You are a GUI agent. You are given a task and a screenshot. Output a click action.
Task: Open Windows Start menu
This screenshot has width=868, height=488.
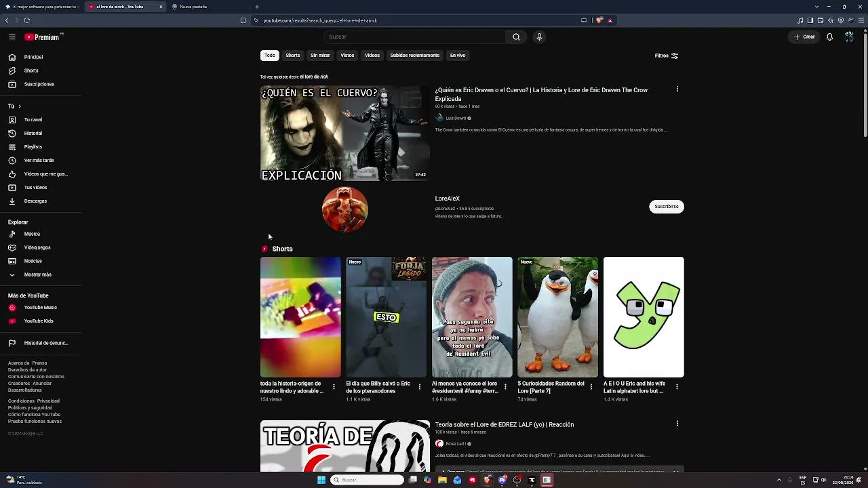[x=321, y=480]
